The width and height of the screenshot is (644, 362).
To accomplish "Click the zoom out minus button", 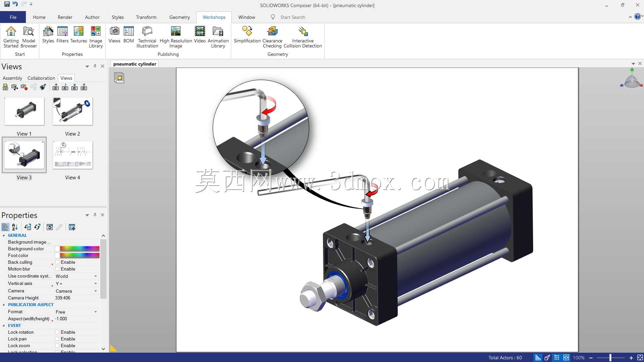I will point(591,358).
